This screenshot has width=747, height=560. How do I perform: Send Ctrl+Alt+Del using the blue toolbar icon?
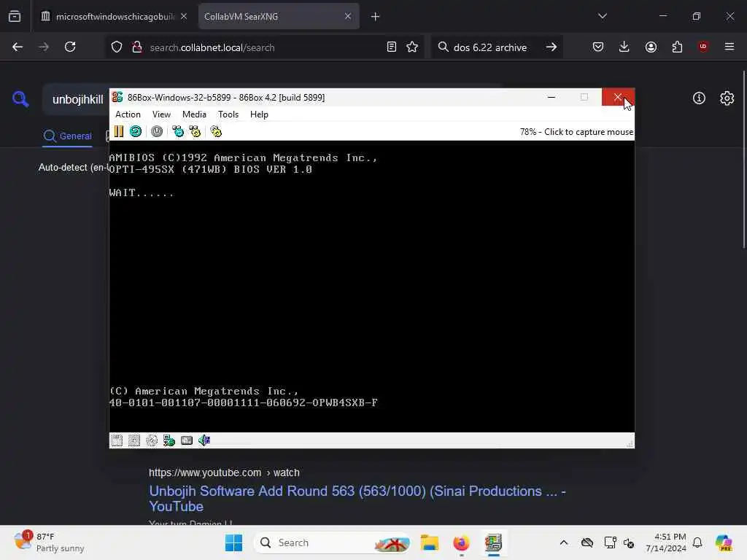[x=178, y=131]
